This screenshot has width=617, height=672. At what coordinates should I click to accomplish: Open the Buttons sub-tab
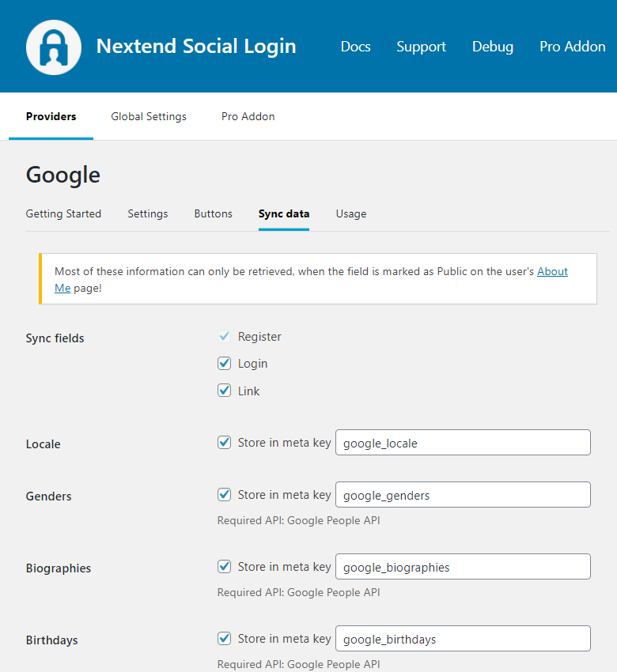(213, 213)
